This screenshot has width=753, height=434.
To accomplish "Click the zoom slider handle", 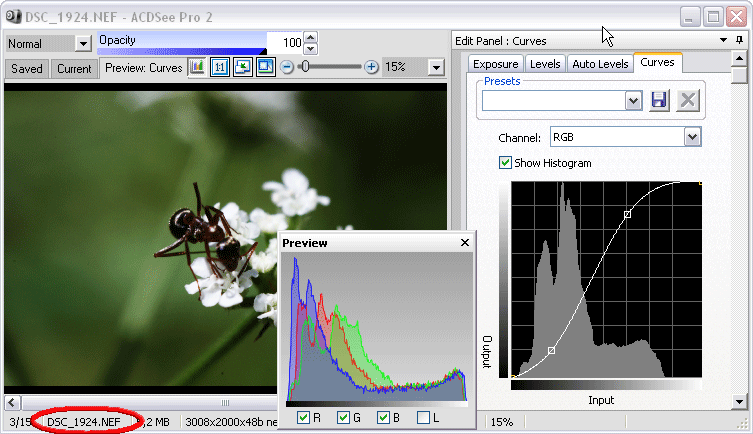I will click(x=305, y=67).
